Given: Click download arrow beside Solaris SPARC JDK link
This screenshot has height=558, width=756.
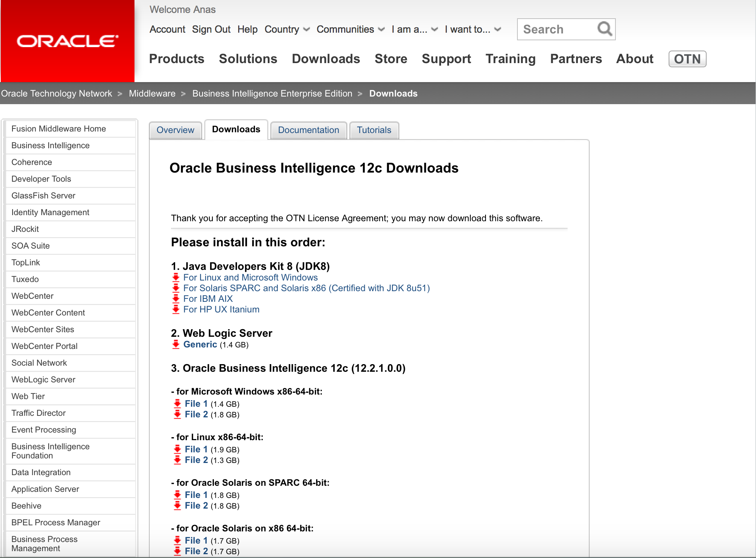Looking at the screenshot, I should pos(176,288).
